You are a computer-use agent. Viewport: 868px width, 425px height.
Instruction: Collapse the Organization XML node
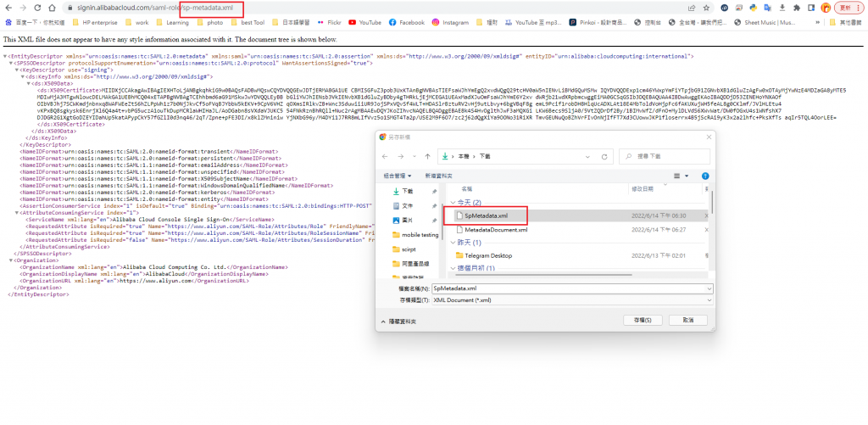pyautogui.click(x=10, y=260)
